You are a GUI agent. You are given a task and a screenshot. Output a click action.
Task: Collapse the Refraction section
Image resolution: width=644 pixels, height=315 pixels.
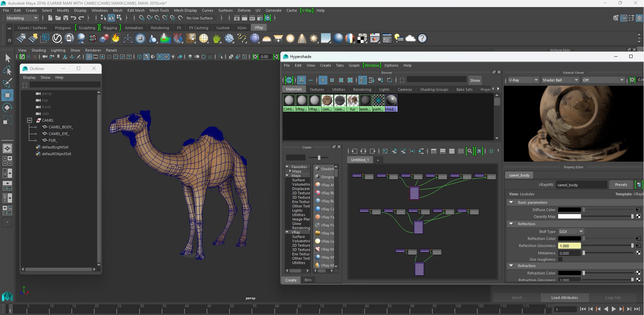coord(511,266)
